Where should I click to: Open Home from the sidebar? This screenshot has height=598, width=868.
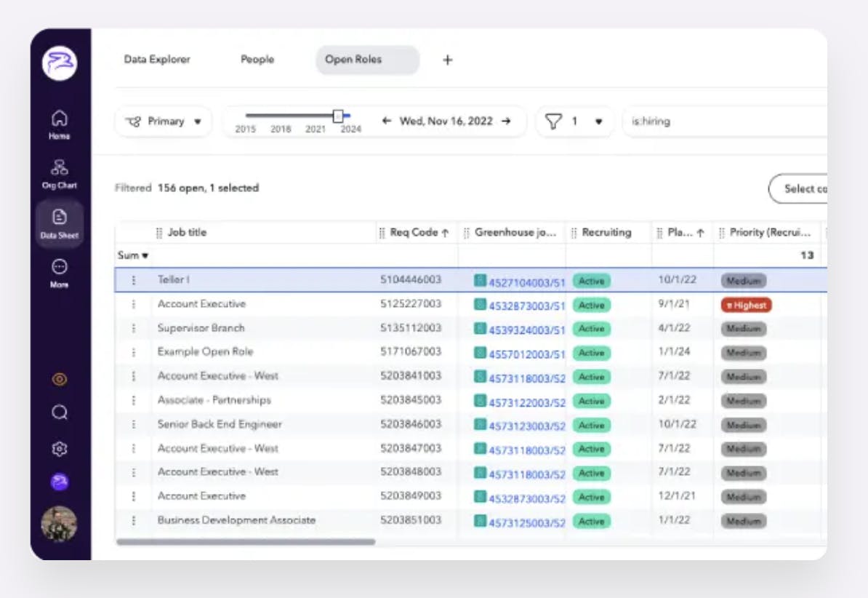tap(60, 124)
